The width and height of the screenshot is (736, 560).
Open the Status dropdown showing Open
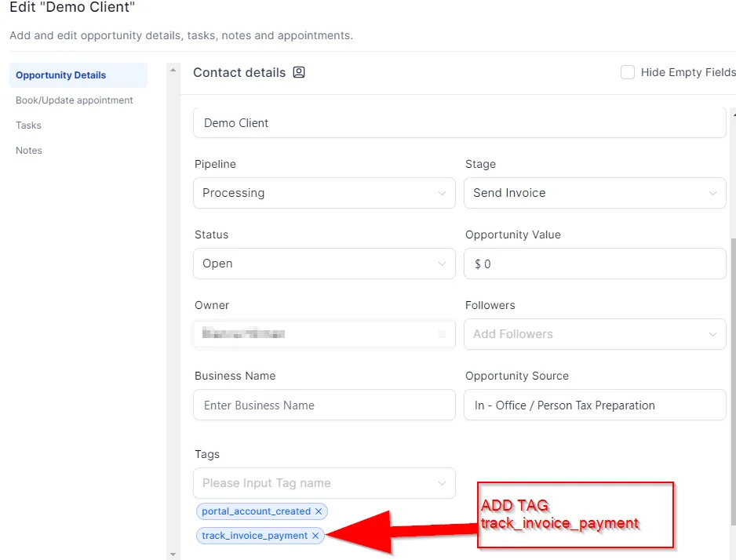324,264
